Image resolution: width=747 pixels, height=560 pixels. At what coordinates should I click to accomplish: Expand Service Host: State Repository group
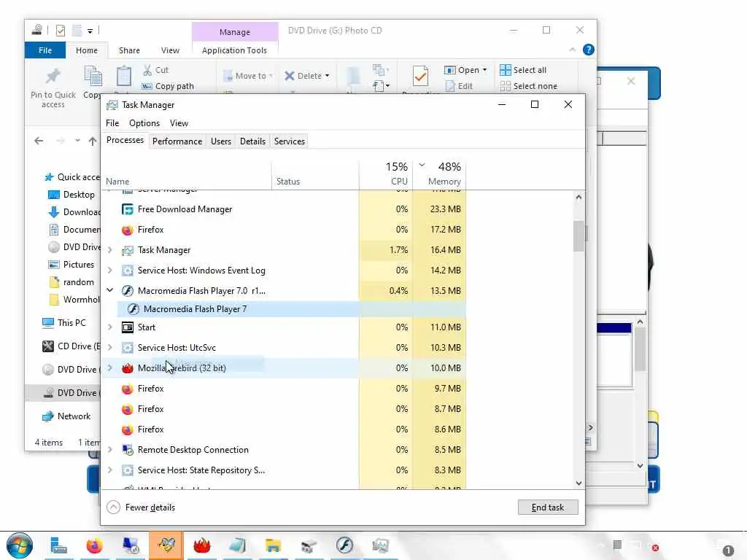(110, 470)
